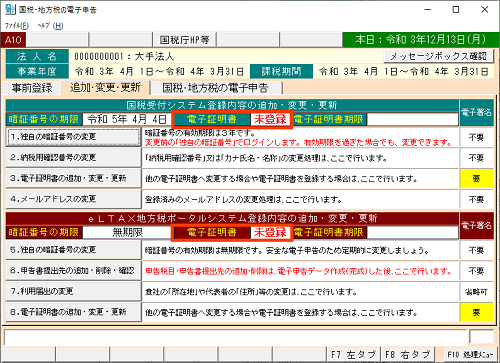Click the yellow 要 cell for item 8
This screenshot has width=500, height=363.
476,312
